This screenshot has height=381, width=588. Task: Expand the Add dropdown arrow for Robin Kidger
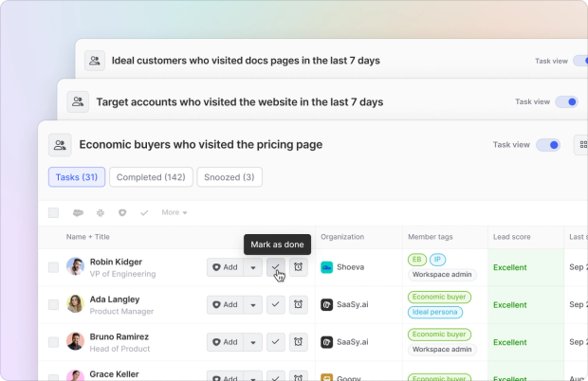253,267
